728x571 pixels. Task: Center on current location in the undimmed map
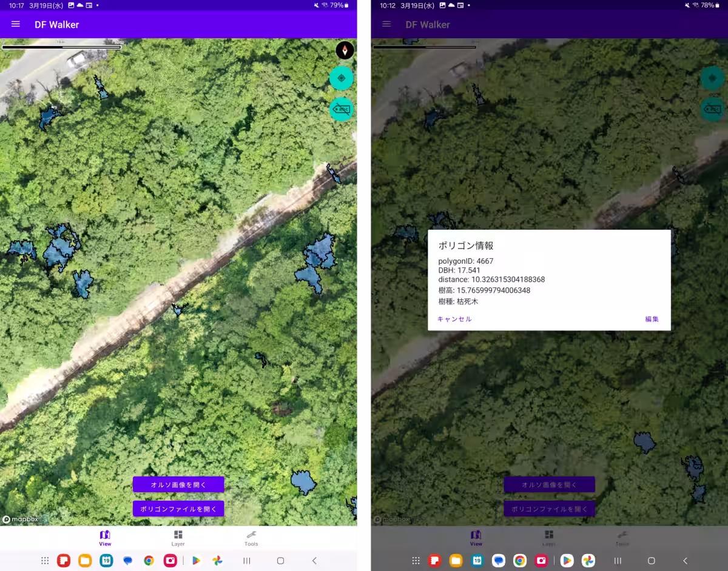pyautogui.click(x=342, y=78)
